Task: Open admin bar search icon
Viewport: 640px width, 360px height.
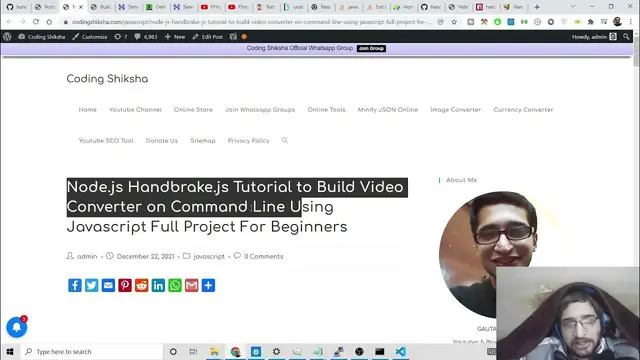Action: coord(626,37)
